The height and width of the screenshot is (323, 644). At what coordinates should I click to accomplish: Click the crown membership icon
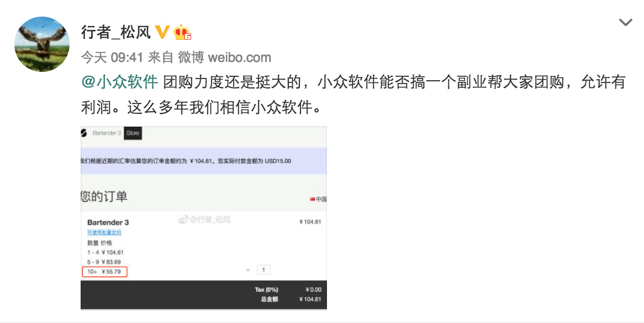pyautogui.click(x=182, y=33)
